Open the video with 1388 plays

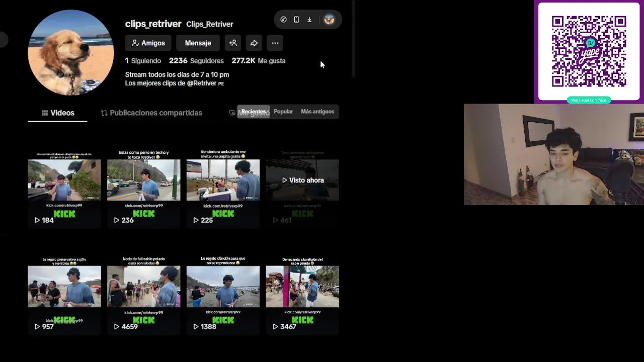click(223, 287)
